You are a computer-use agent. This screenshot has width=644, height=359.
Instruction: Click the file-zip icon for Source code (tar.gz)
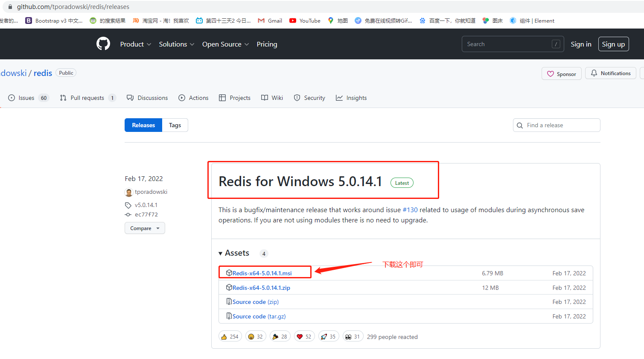click(x=229, y=316)
